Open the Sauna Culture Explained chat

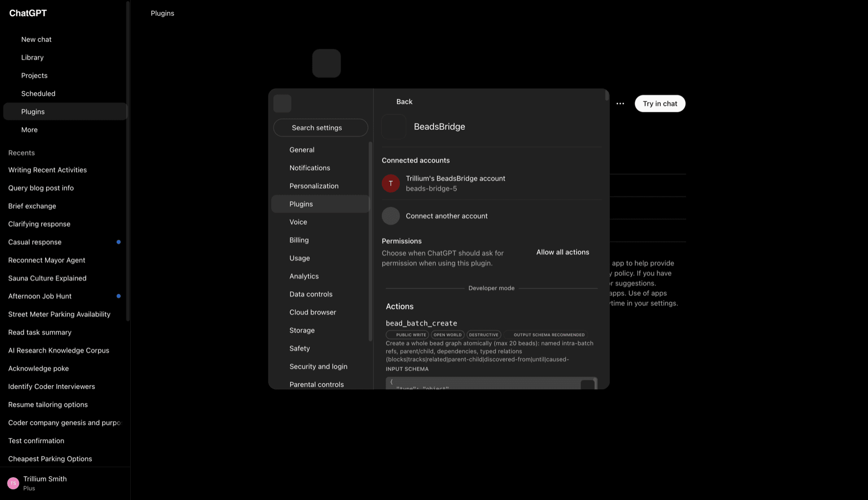tap(65, 278)
